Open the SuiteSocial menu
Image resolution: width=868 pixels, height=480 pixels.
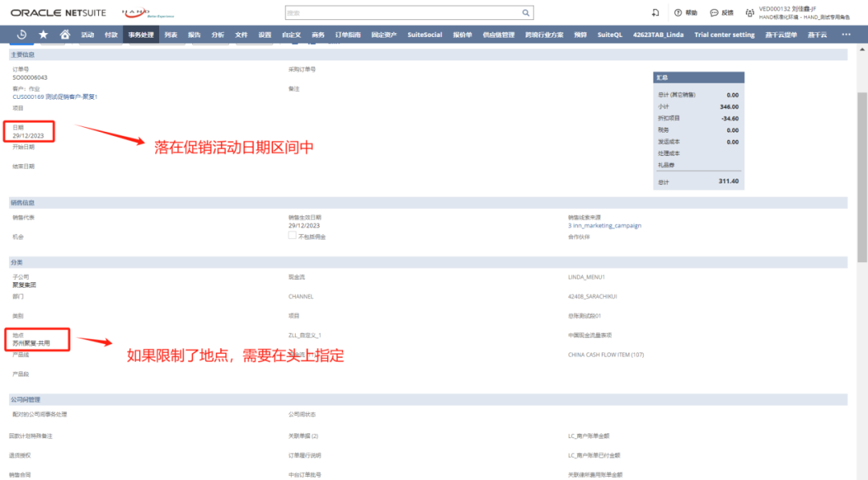point(424,35)
